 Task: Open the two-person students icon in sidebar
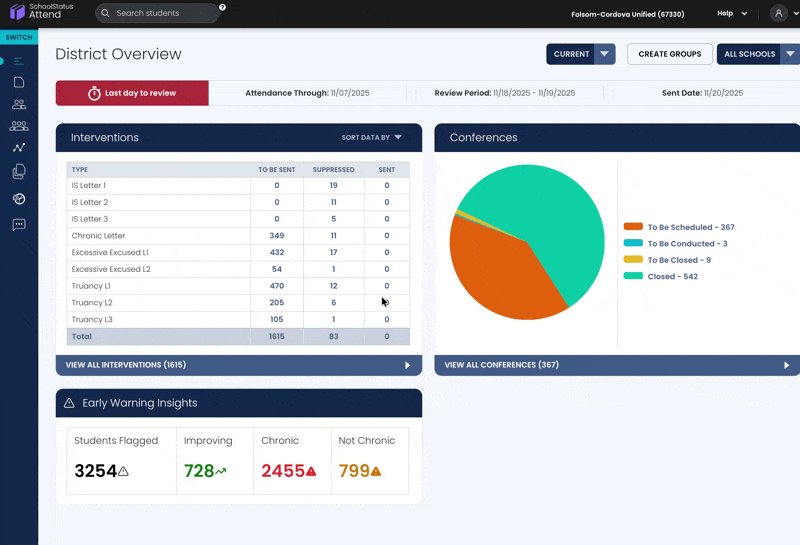point(19,104)
